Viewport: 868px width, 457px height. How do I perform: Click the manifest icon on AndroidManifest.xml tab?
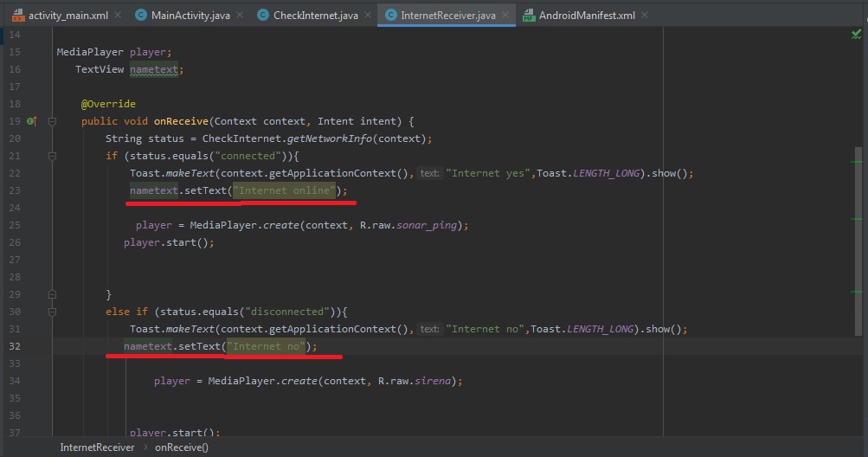click(529, 16)
